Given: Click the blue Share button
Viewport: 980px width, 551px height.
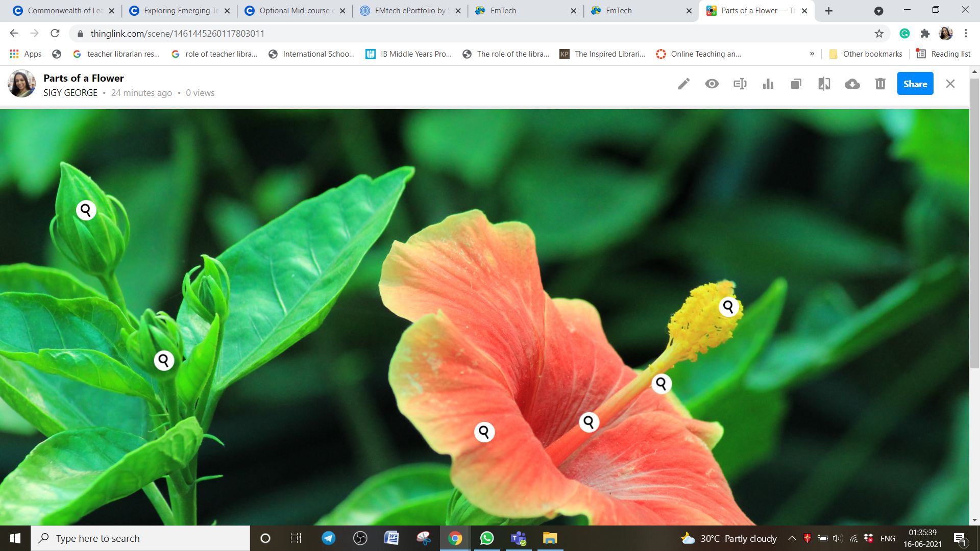Looking at the screenshot, I should (x=915, y=84).
